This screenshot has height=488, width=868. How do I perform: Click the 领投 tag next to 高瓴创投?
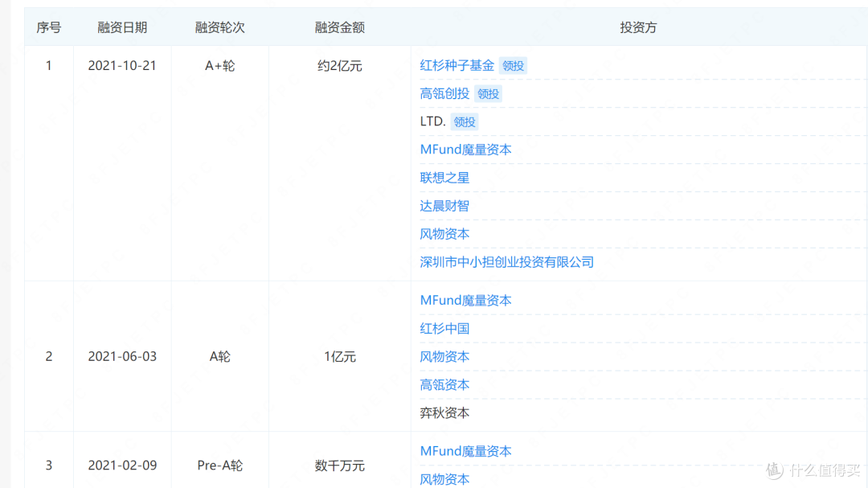(x=488, y=94)
